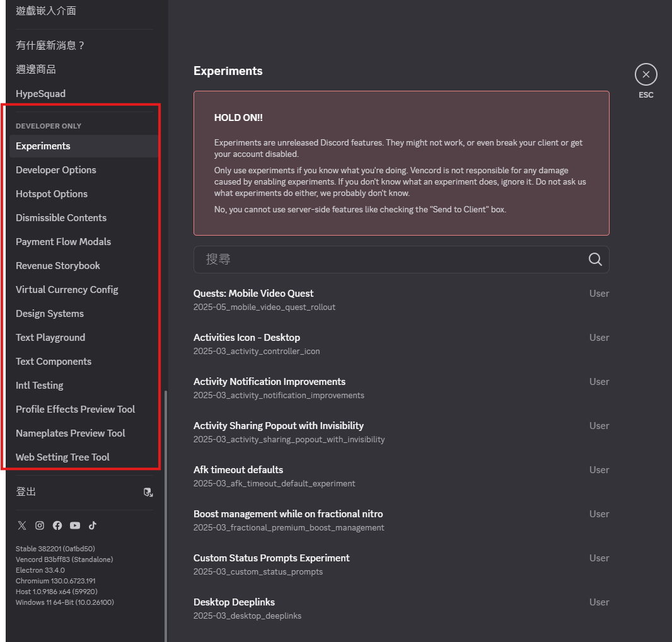Click the 2025-03_custom_status_prompts identifier
The height and width of the screenshot is (642, 672).
258,572
